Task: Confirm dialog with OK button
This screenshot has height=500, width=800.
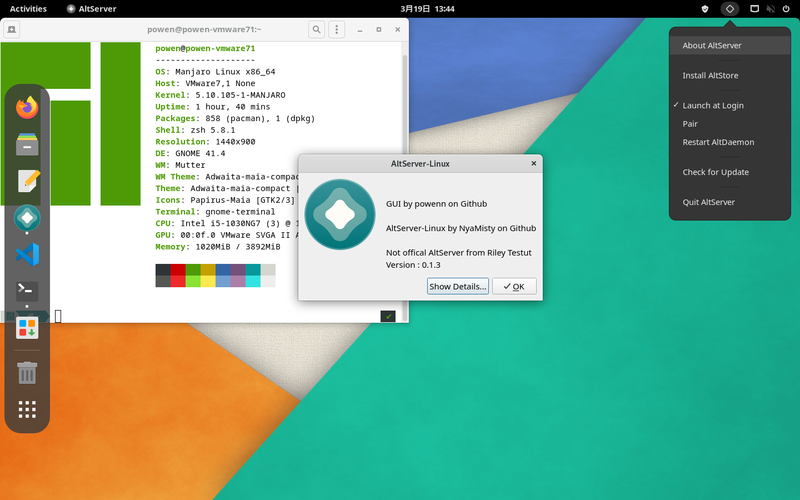Action: (514, 286)
